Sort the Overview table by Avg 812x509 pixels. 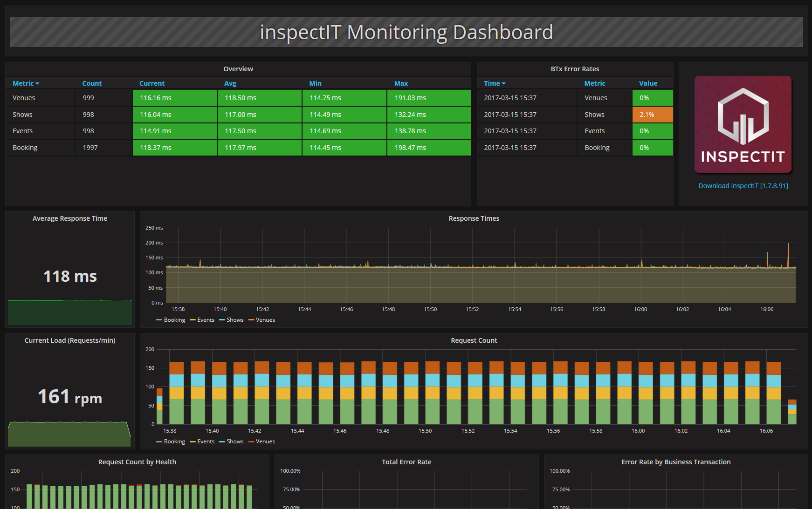pos(230,83)
